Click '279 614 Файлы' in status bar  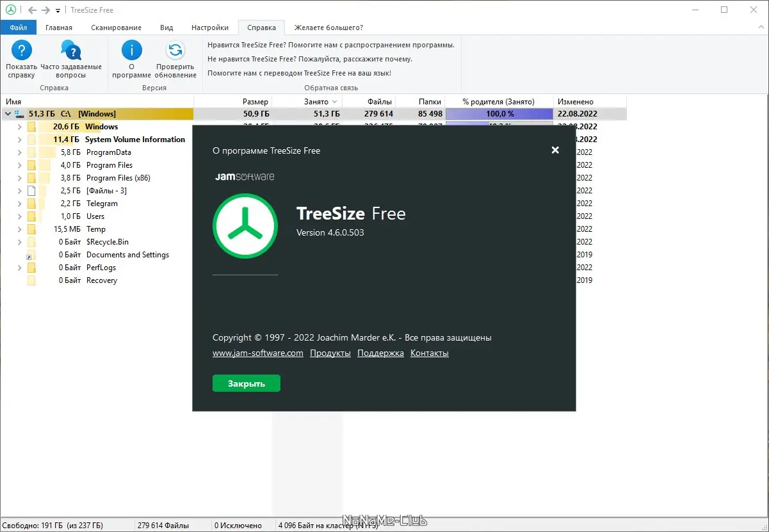pos(163,526)
